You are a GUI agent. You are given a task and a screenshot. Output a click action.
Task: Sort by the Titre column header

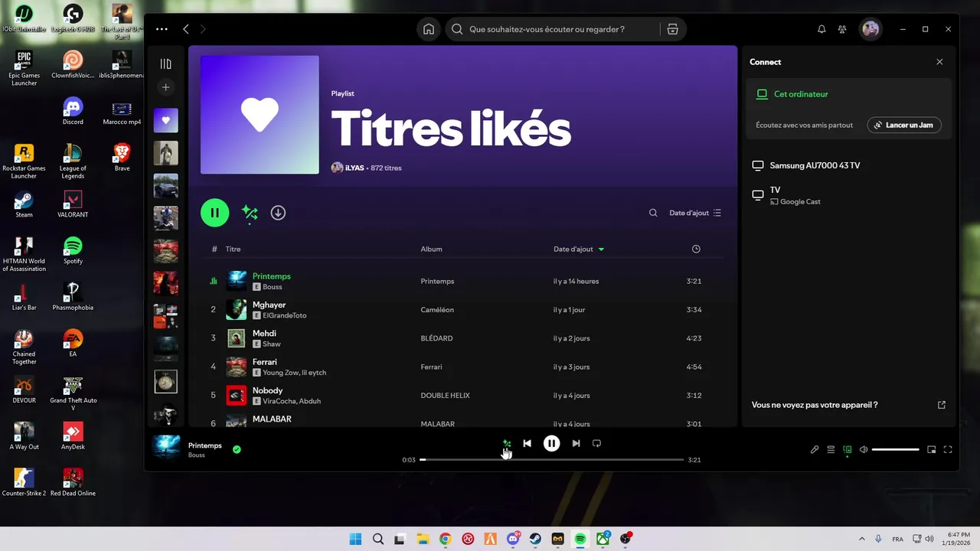coord(233,249)
